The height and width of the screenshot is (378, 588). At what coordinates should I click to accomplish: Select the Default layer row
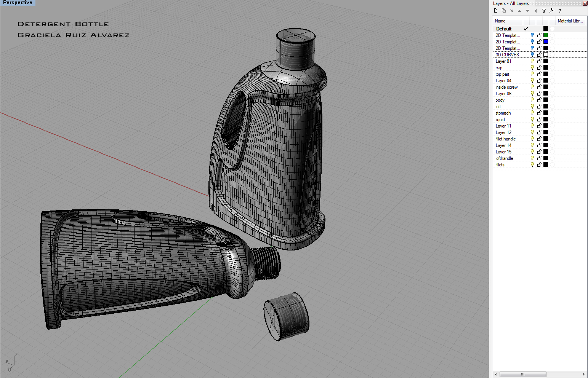pos(540,29)
